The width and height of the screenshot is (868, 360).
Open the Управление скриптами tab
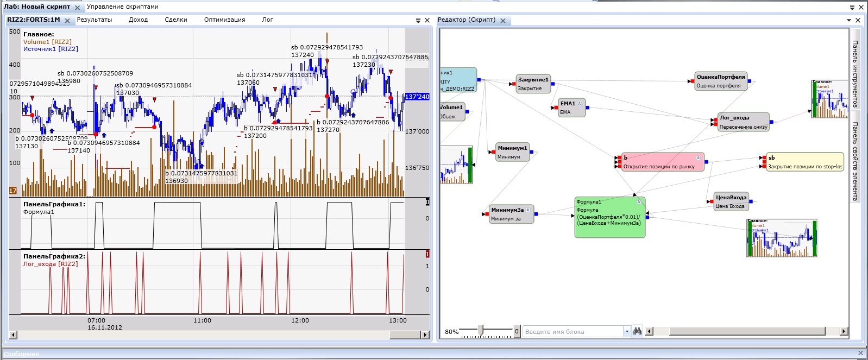tap(123, 7)
